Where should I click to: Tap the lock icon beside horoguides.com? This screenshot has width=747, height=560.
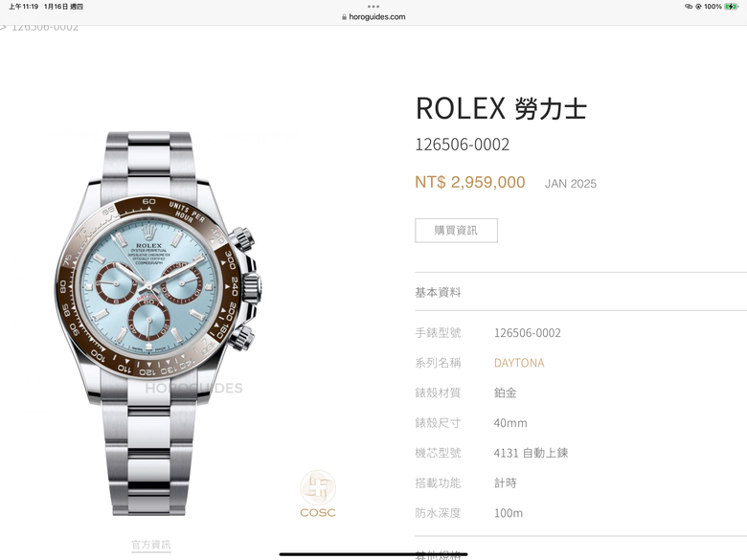click(344, 16)
